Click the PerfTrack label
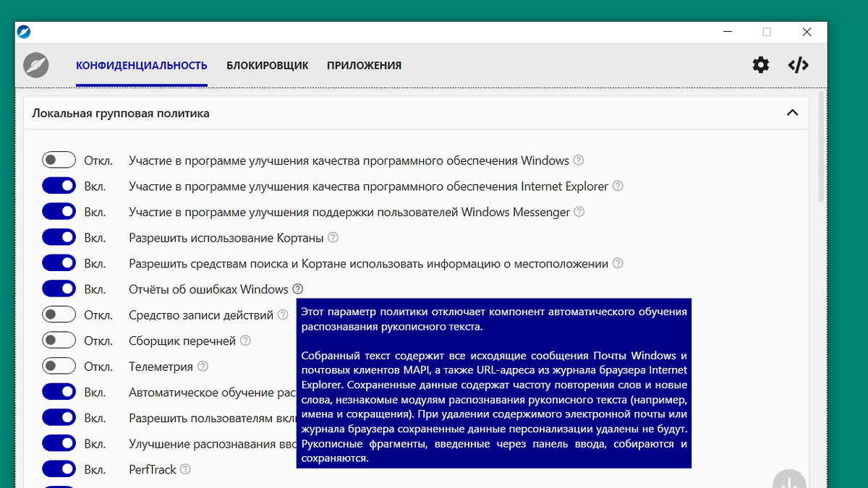The width and height of the screenshot is (868, 488). point(153,470)
